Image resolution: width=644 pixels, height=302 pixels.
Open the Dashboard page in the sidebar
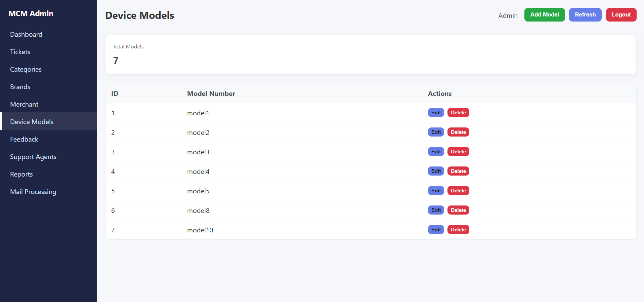point(26,34)
